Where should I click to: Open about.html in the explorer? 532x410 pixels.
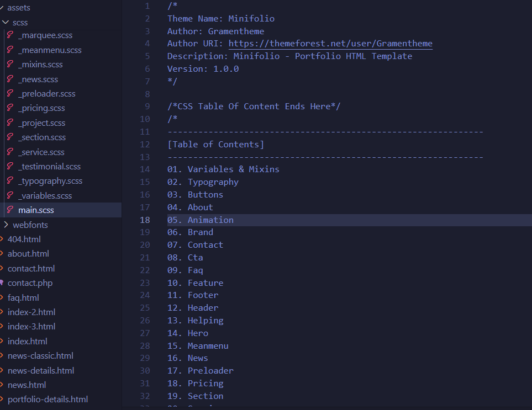[28, 254]
